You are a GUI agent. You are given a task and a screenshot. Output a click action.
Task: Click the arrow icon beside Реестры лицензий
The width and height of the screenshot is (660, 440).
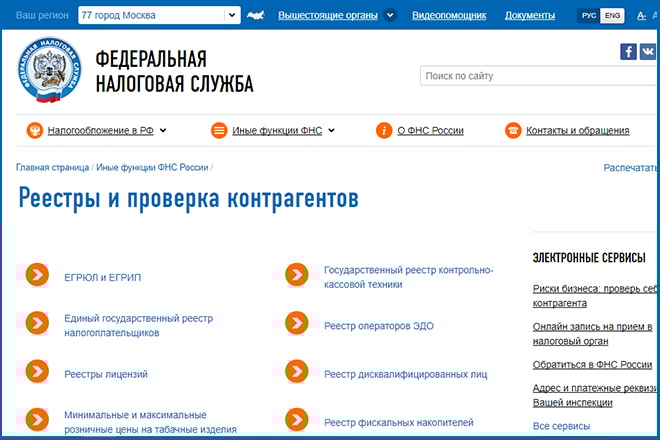coord(37,373)
